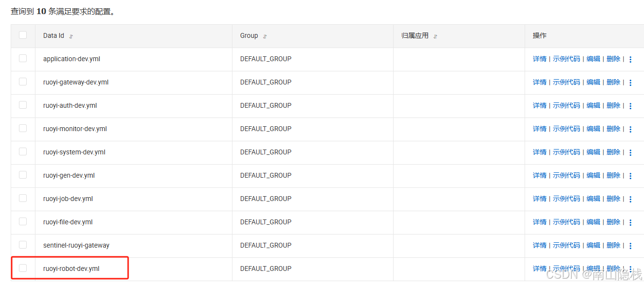Screen dimensions: 644x285
Task: Open more actions menu for ruoyi-gen-dev.yml
Action: [630, 176]
